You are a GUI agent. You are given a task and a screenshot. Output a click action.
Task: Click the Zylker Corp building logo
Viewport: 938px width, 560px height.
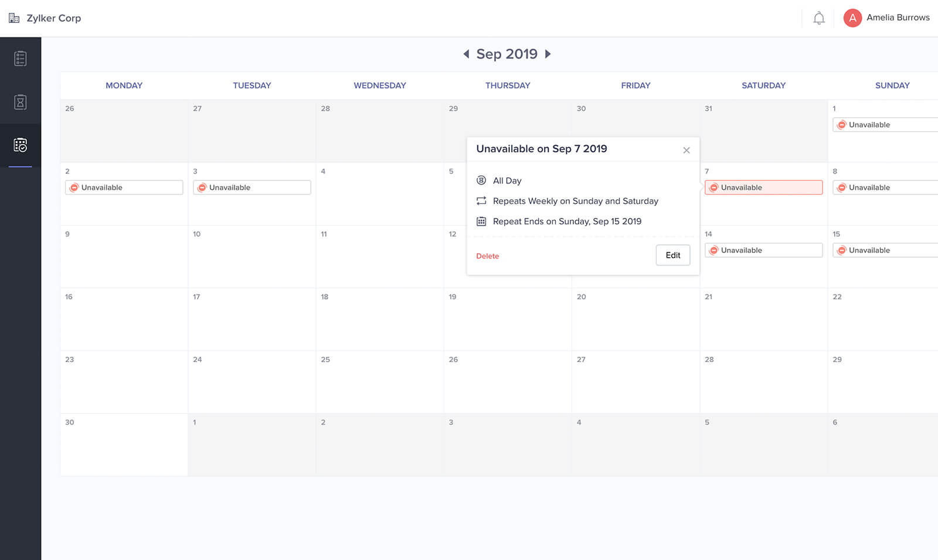(x=14, y=18)
